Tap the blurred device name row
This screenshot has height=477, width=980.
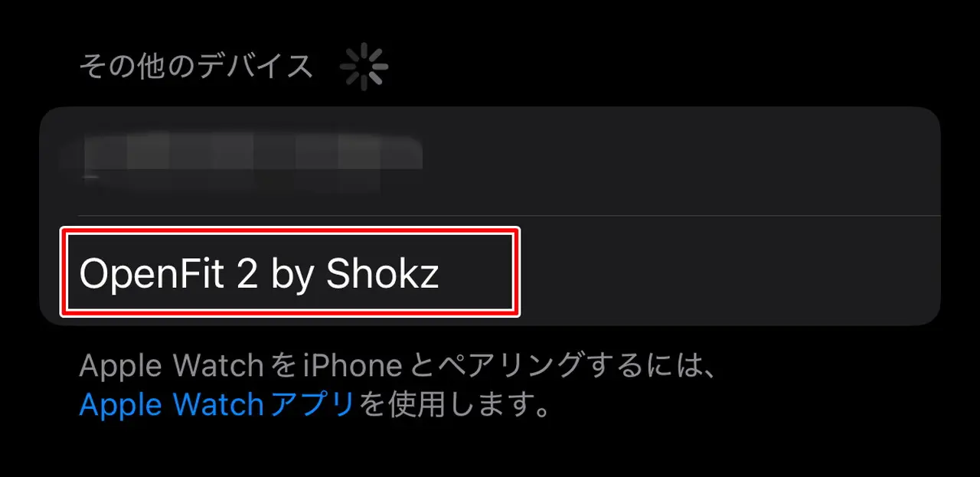tap(490, 162)
